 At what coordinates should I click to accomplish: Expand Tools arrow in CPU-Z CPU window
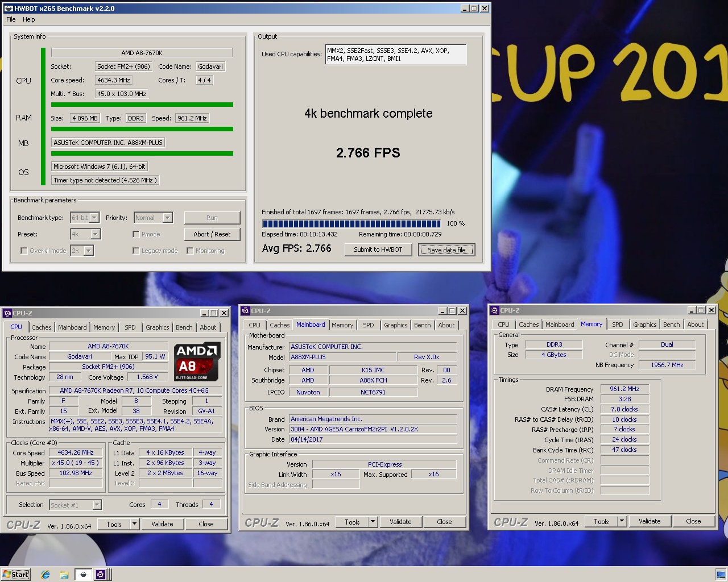point(135,524)
